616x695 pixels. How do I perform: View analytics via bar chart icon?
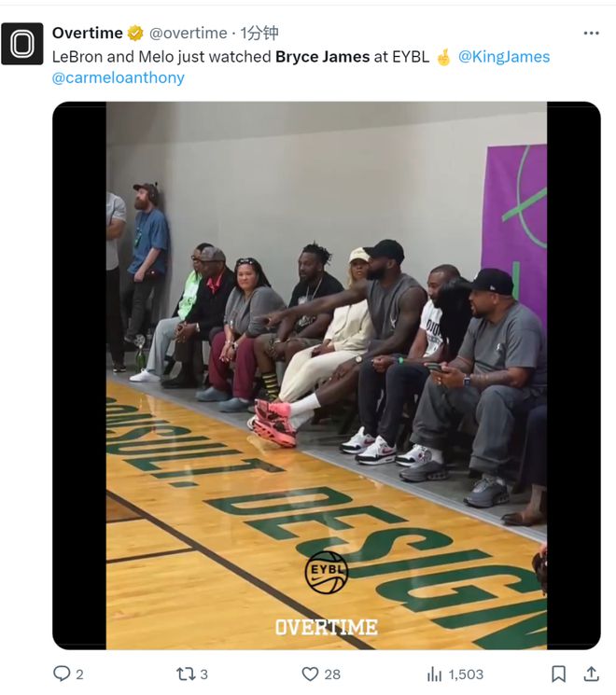pos(434,674)
